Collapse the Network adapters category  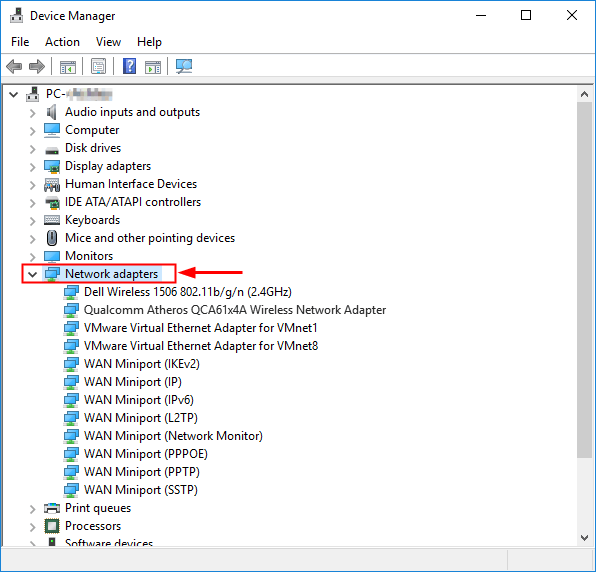[32, 274]
